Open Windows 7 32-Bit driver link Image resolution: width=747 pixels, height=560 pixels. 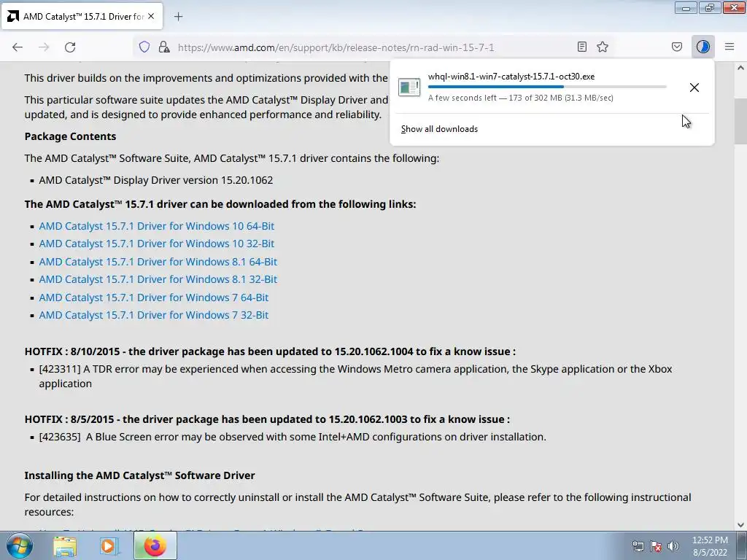[154, 315]
